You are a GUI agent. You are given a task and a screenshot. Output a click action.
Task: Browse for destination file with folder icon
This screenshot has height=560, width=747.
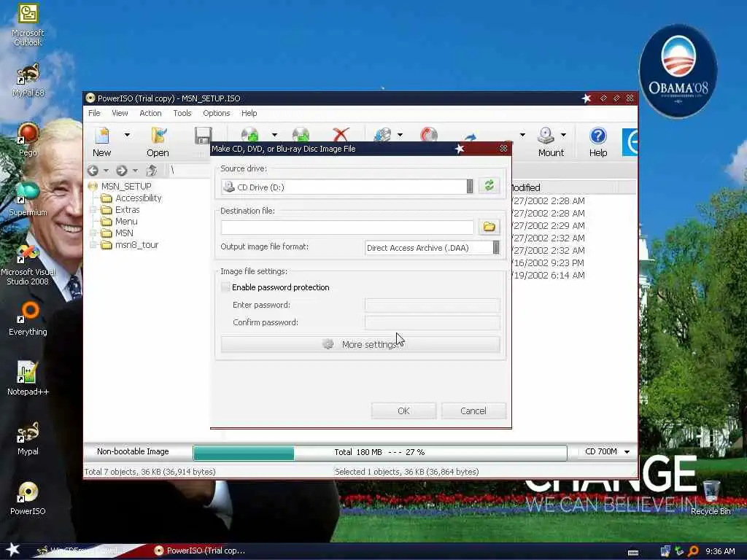[489, 227]
